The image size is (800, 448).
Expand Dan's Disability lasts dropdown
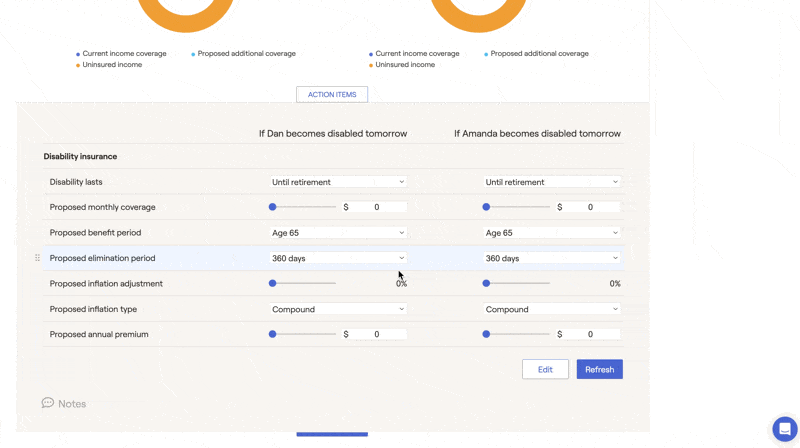(338, 182)
